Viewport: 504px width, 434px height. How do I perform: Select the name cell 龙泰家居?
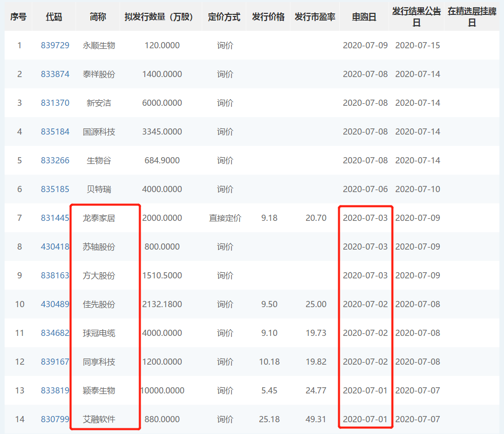(x=99, y=218)
